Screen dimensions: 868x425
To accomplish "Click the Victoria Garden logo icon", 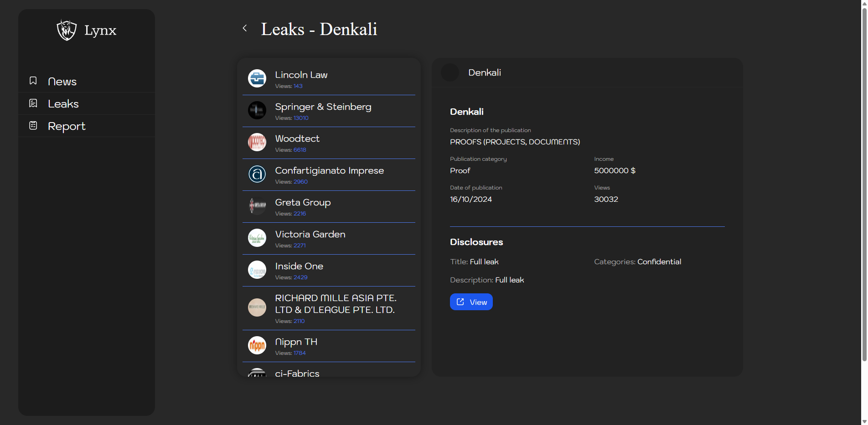I will 257,238.
